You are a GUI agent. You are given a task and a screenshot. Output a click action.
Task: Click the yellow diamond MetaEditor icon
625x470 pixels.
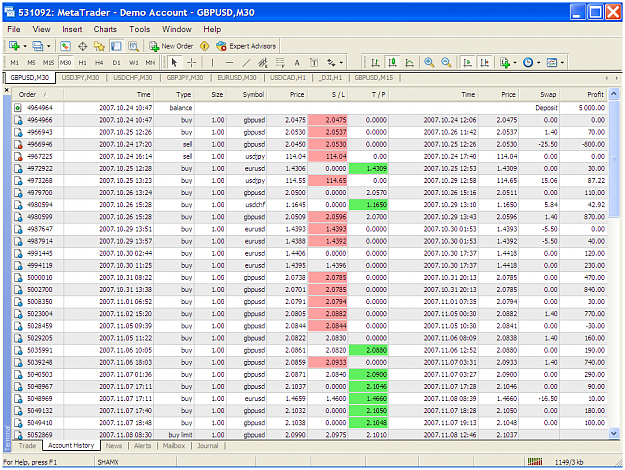[x=204, y=46]
